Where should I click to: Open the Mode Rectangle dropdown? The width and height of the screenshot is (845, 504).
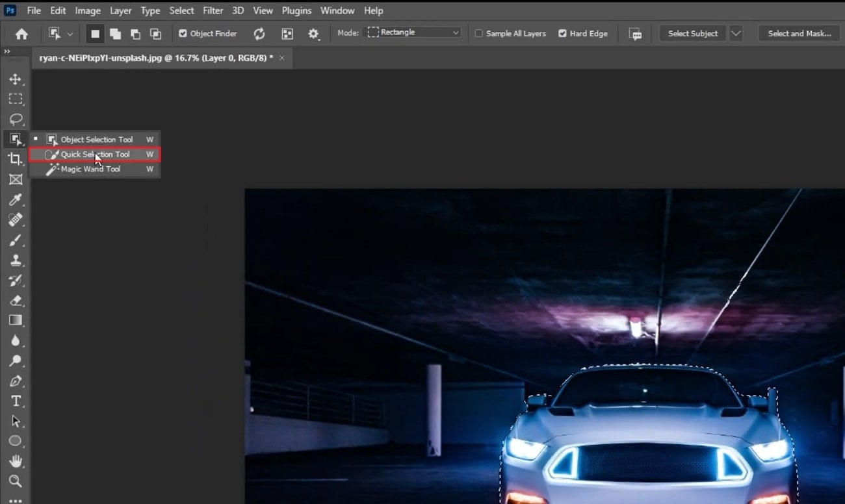coord(414,32)
